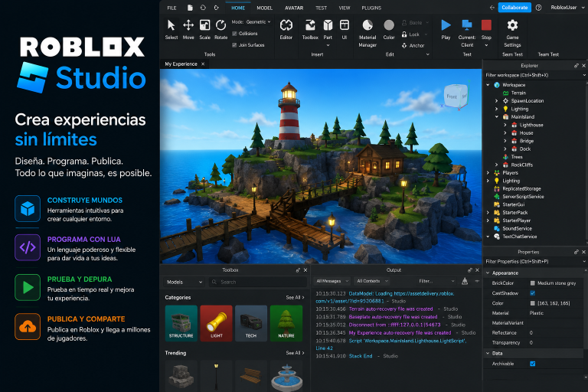
Task: Click the Filter Properties field
Action: click(x=534, y=261)
